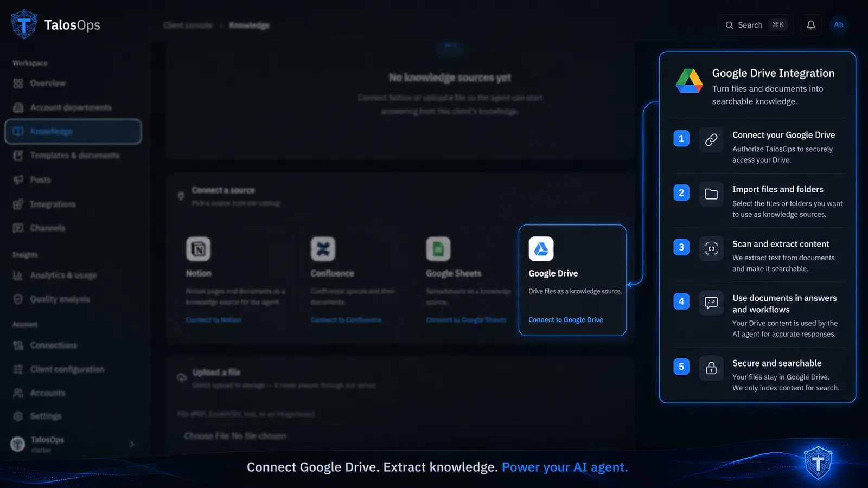Click the Notion source icon
Screen dimensions: 868x488
coord(199,249)
